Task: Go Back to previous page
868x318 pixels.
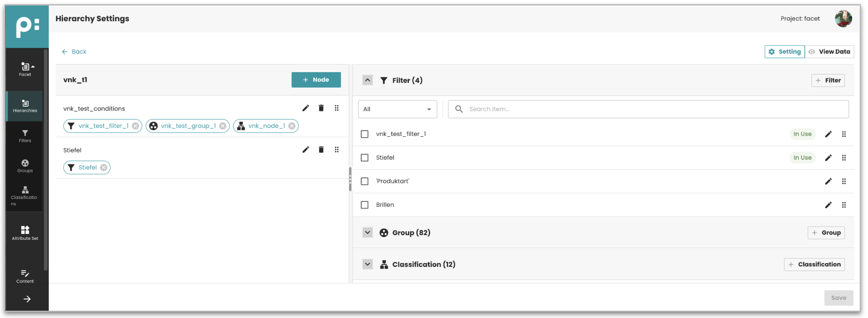Action: coord(74,52)
